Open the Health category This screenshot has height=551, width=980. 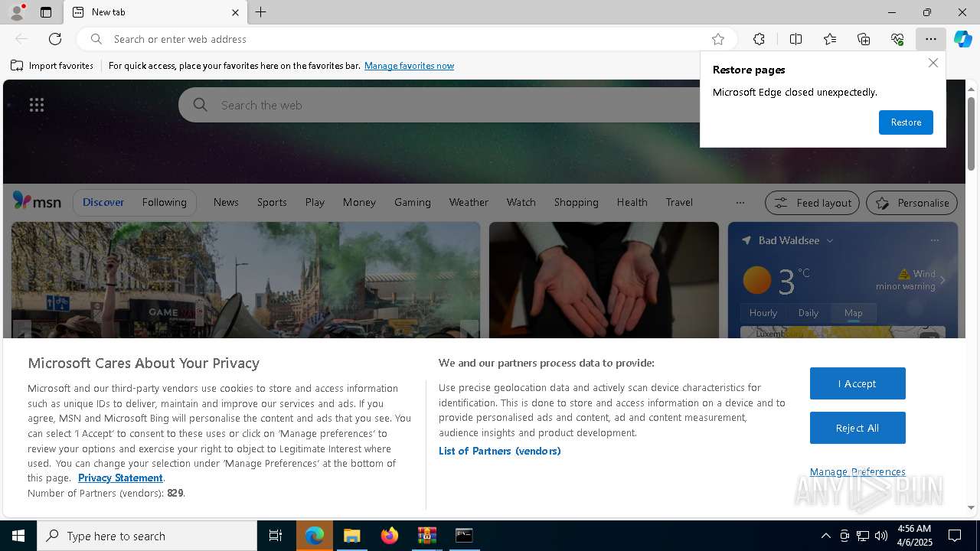[632, 202]
